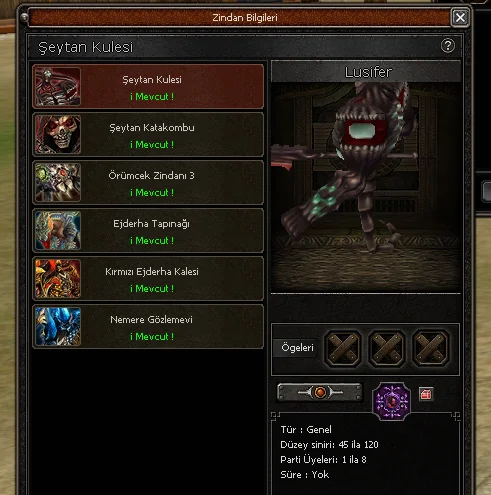This screenshot has width=491, height=495.
Task: Click the Şeytan Kulesi dungeon portrait icon
Action: (x=58, y=87)
